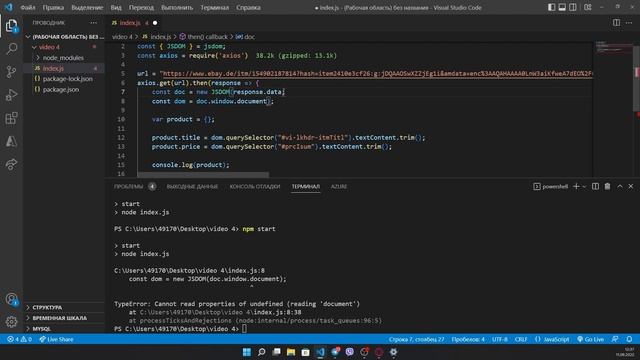Click the eBay URL link in code
Screen dimensions: 640x360
pyautogui.click(x=377, y=74)
